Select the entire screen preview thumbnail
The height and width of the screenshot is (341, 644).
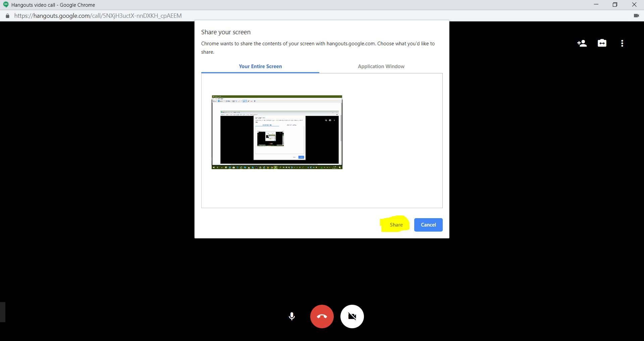[x=277, y=132]
